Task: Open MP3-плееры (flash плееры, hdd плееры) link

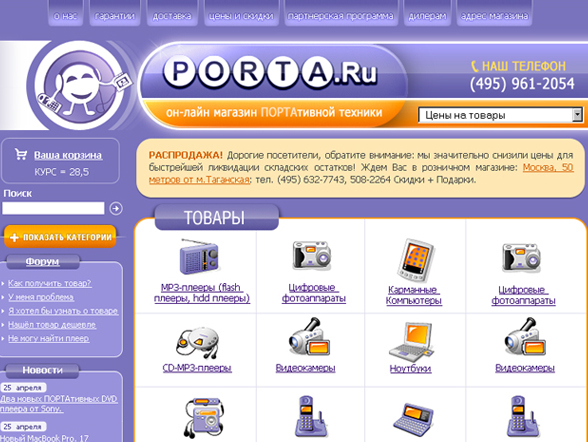Action: click(x=202, y=293)
